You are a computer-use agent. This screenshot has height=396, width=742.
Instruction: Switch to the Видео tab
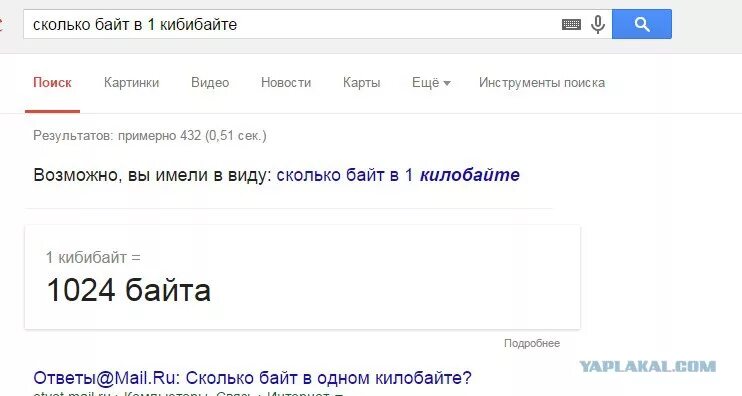210,83
